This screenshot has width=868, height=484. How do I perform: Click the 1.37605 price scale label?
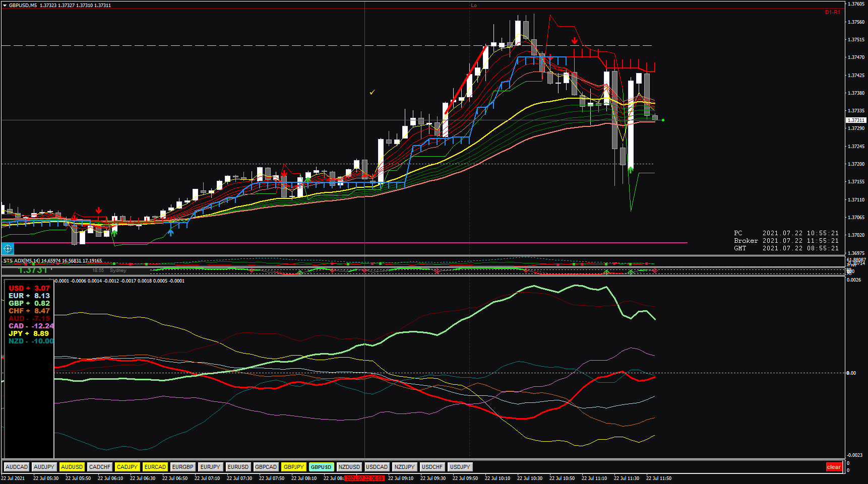point(856,4)
